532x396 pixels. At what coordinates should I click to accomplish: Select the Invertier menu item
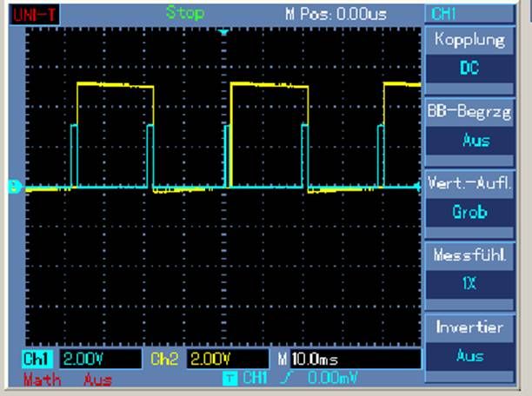pos(470,327)
